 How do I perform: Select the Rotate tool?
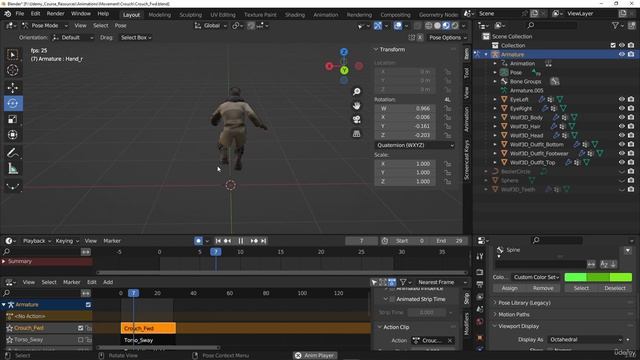pyautogui.click(x=13, y=103)
